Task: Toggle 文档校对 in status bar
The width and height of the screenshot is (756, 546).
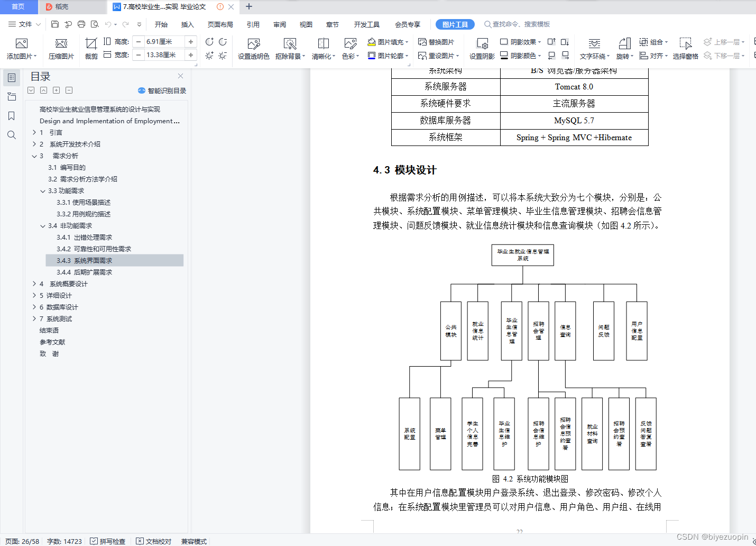Action: [x=154, y=541]
